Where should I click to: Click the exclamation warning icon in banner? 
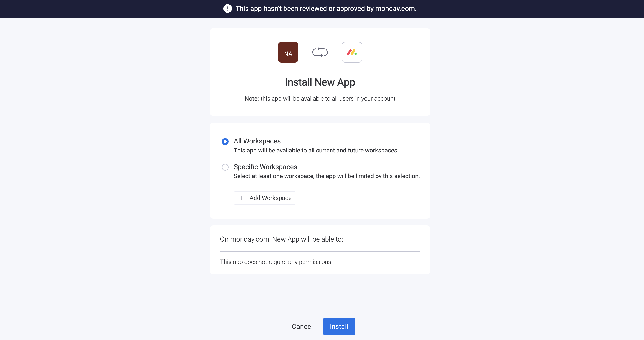point(228,9)
